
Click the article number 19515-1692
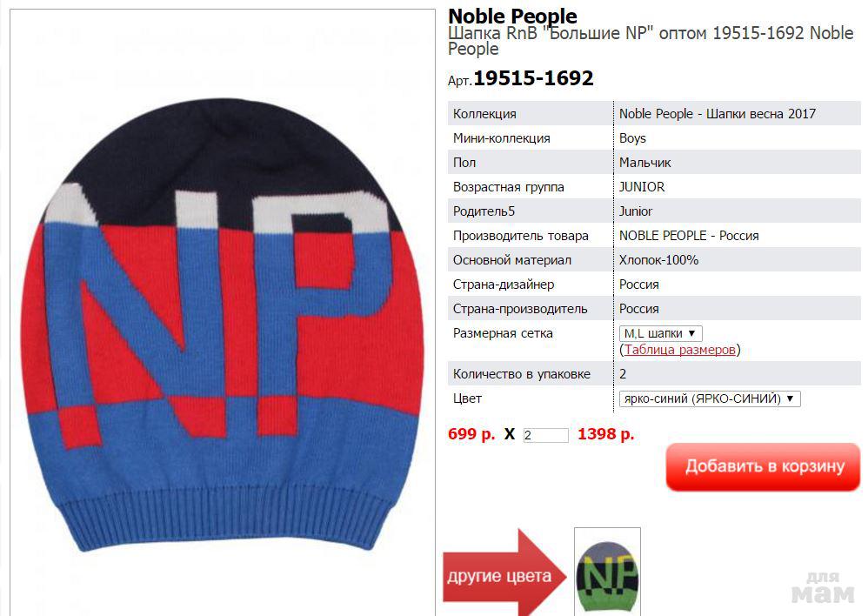(533, 78)
